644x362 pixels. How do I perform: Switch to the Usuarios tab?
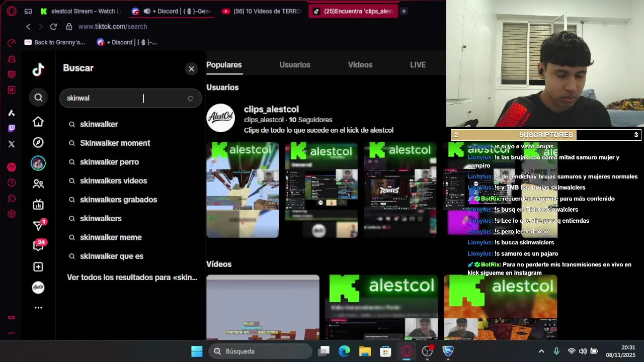click(295, 65)
